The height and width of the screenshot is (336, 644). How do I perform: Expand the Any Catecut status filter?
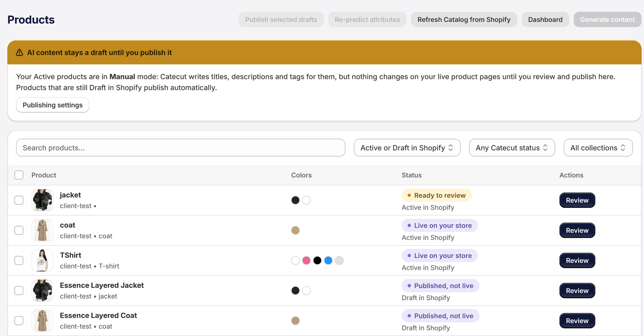click(512, 148)
